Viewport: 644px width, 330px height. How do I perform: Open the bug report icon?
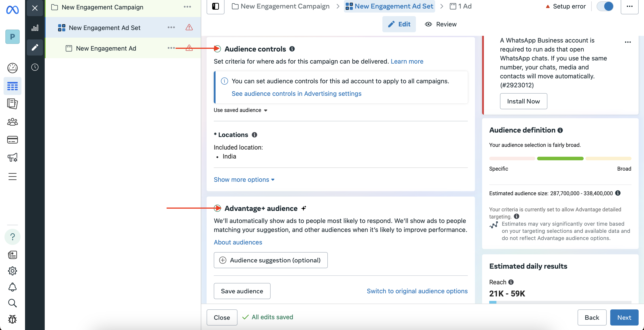pos(12,319)
